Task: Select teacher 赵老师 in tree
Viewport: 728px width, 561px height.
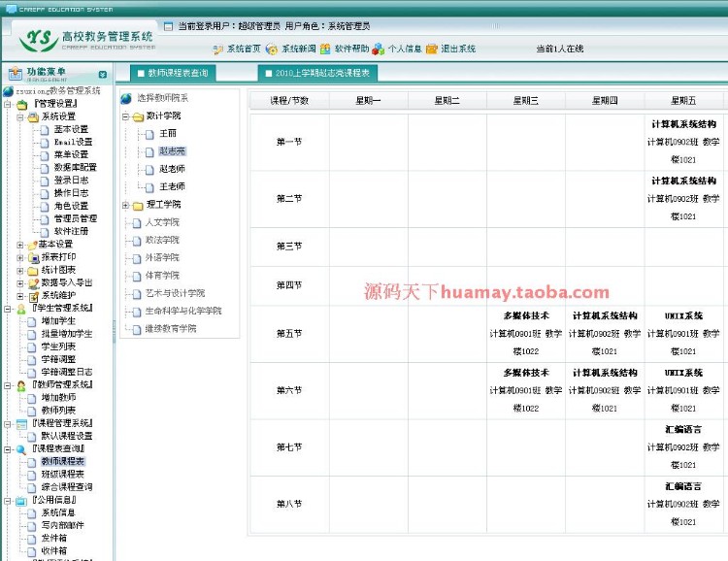Action: tap(172, 169)
